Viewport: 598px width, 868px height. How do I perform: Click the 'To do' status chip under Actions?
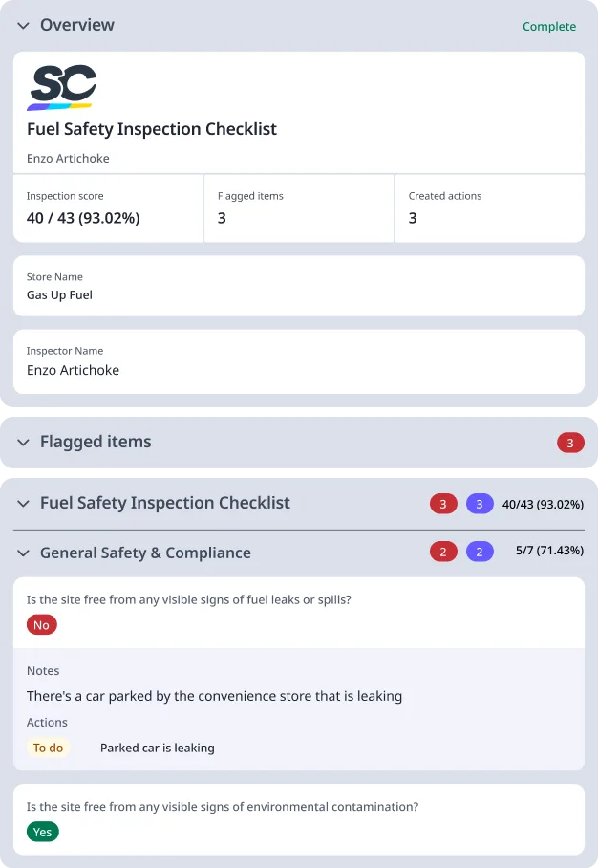(49, 748)
